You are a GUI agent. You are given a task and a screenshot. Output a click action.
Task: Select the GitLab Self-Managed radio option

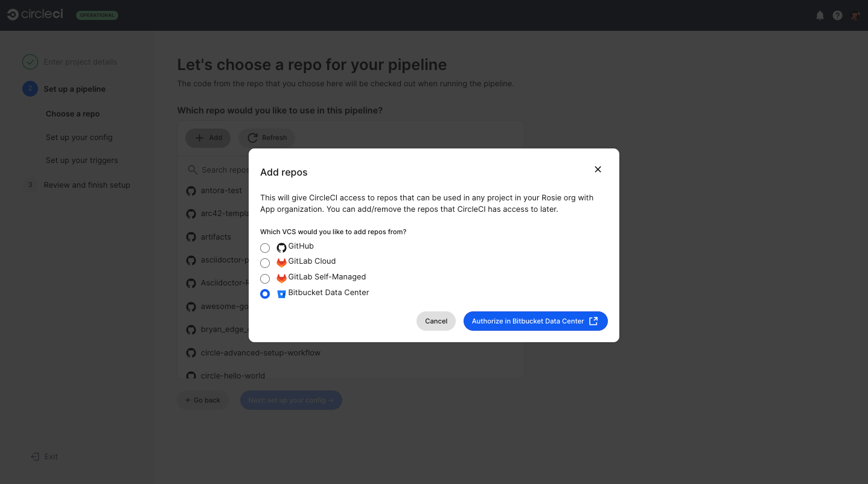pyautogui.click(x=265, y=279)
